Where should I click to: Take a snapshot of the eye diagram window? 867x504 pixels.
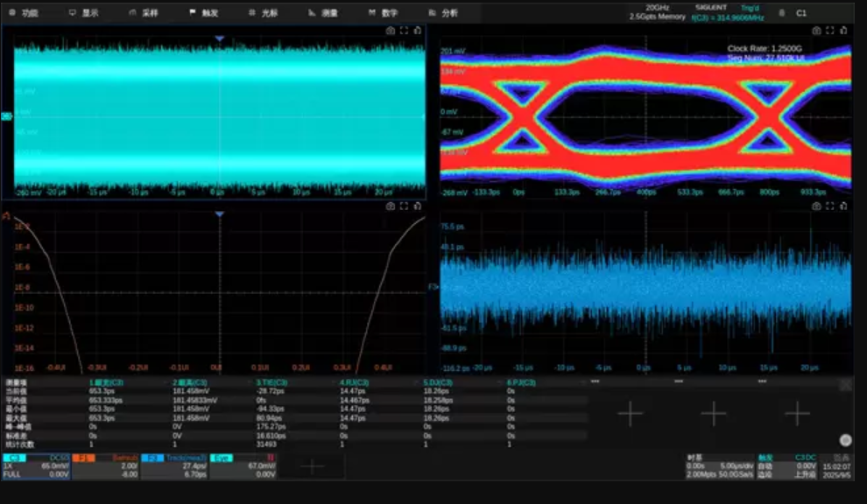tap(817, 31)
